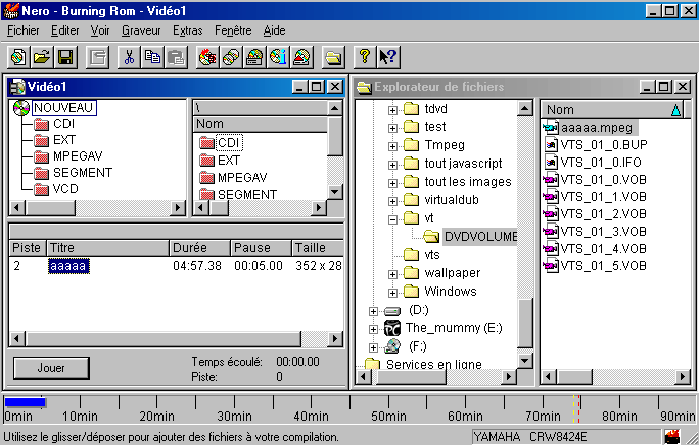Click the yellow question mark Help icon
The width and height of the screenshot is (700, 446).
coord(365,57)
